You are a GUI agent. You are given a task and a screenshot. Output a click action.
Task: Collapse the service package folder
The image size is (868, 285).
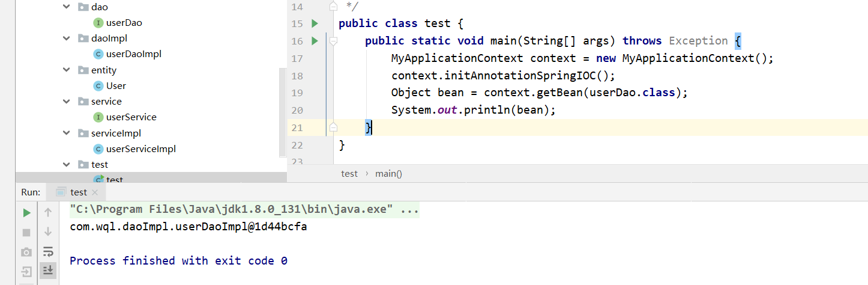tap(67, 101)
